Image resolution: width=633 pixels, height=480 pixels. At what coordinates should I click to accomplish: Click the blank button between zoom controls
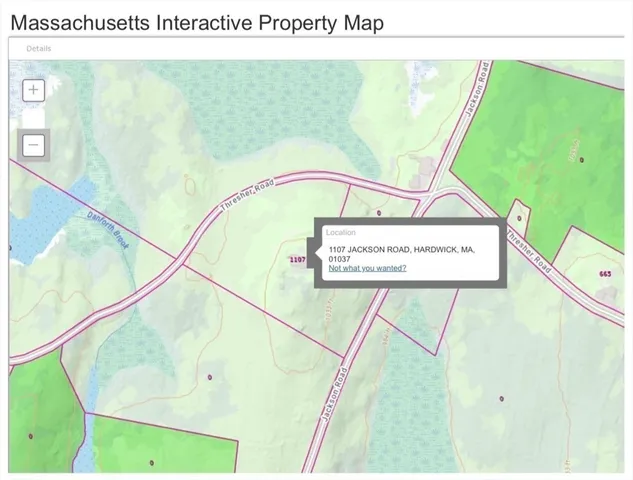(x=34, y=117)
